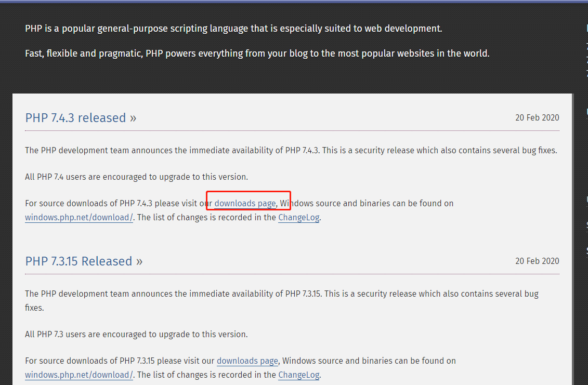Click the "Fast, flexible and pragmatic" tagline

pos(257,54)
